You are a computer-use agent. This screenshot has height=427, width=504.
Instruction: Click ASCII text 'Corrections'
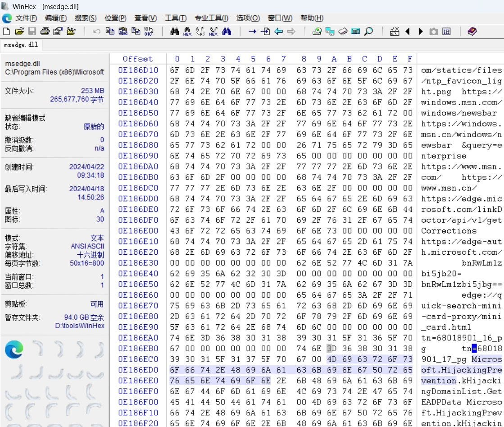[x=449, y=231]
